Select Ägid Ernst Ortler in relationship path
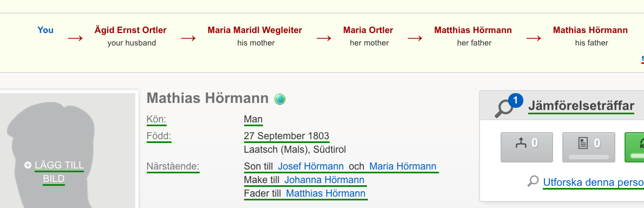Image resolution: width=644 pixels, height=208 pixels. tap(130, 30)
